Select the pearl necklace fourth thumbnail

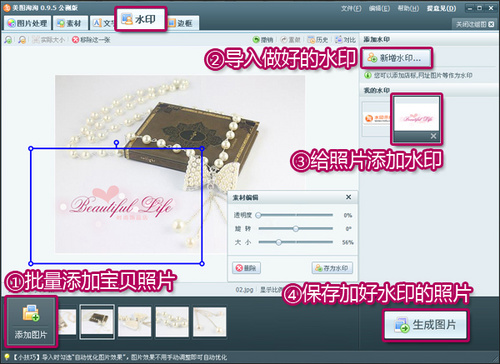point(172,322)
